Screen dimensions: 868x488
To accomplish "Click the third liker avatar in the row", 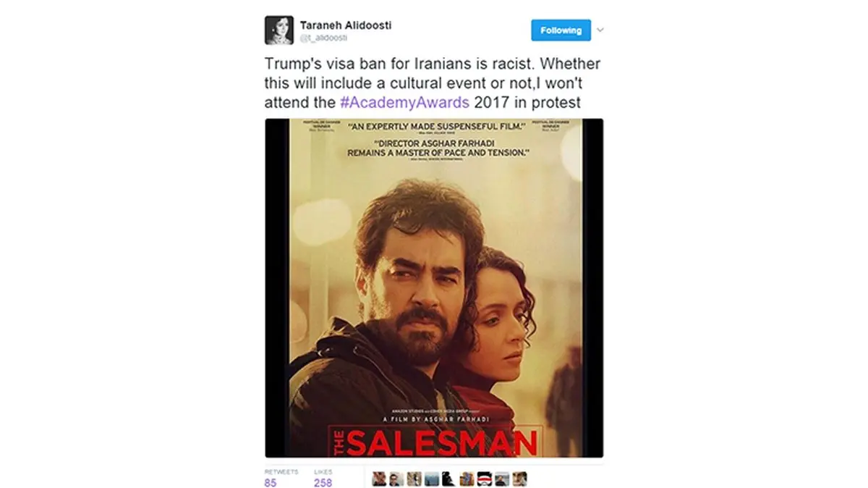I will pos(414,479).
